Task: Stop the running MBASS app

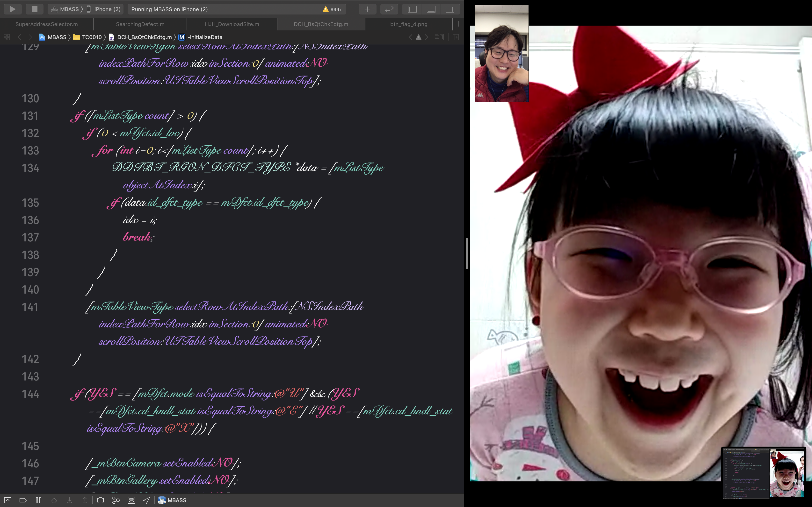Action: click(34, 9)
